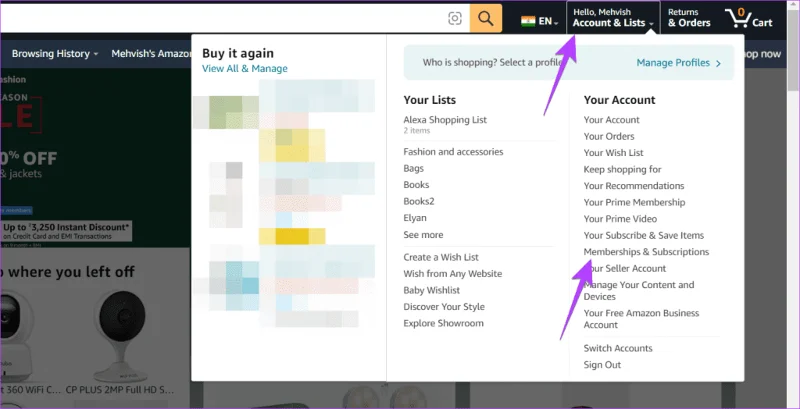Click the orange magnifier search button

(x=486, y=19)
